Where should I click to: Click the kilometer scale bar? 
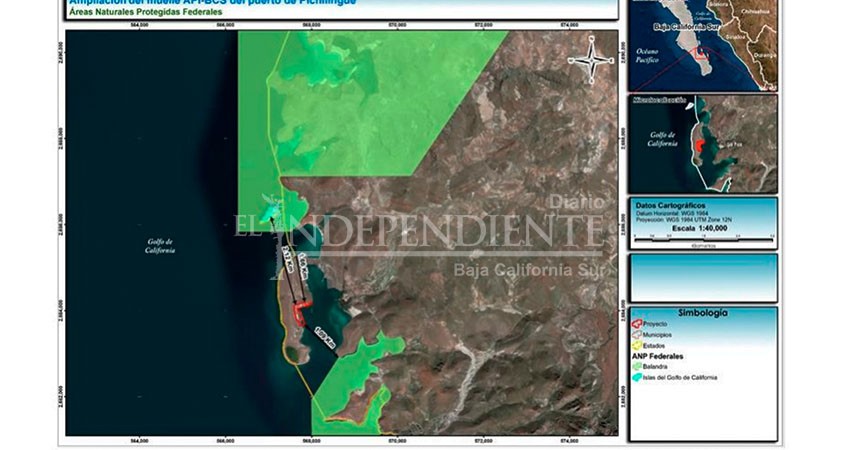(704, 237)
